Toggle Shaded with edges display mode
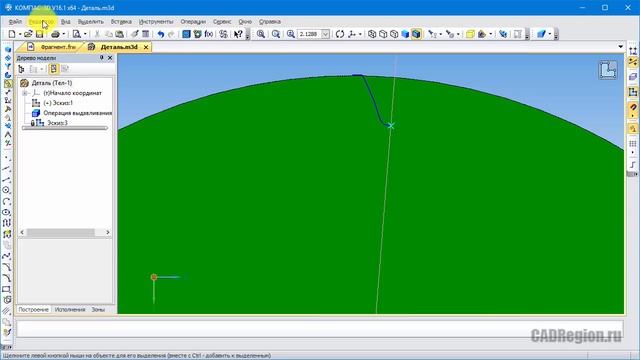Image resolution: width=640 pixels, height=360 pixels. (416, 34)
